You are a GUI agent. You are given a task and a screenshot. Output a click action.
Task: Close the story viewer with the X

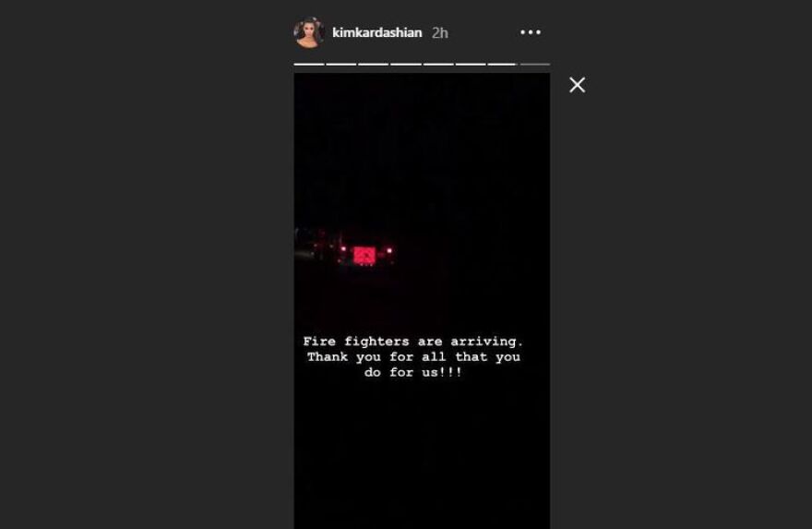(577, 85)
